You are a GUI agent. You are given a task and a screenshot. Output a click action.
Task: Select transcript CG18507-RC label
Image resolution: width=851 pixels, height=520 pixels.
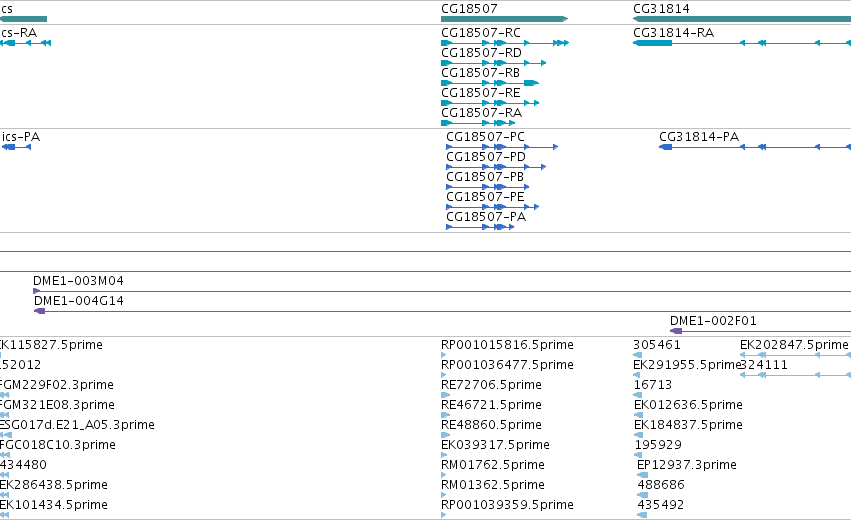(x=481, y=33)
